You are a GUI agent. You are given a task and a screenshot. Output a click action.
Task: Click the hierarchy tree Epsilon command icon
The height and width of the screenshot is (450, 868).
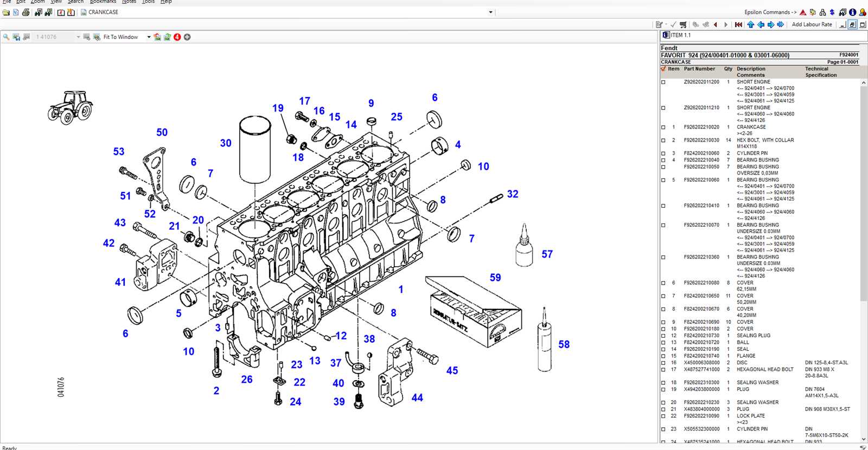pyautogui.click(x=822, y=12)
